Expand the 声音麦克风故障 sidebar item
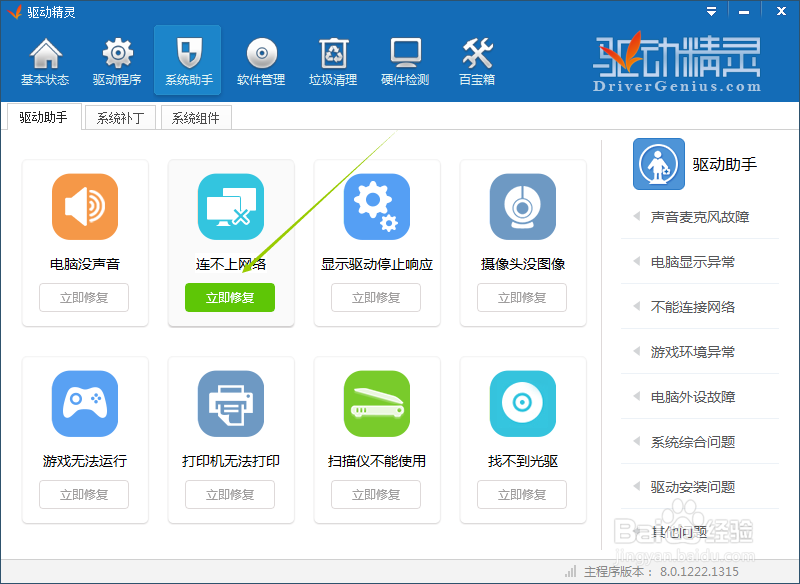The image size is (800, 584). click(x=700, y=217)
